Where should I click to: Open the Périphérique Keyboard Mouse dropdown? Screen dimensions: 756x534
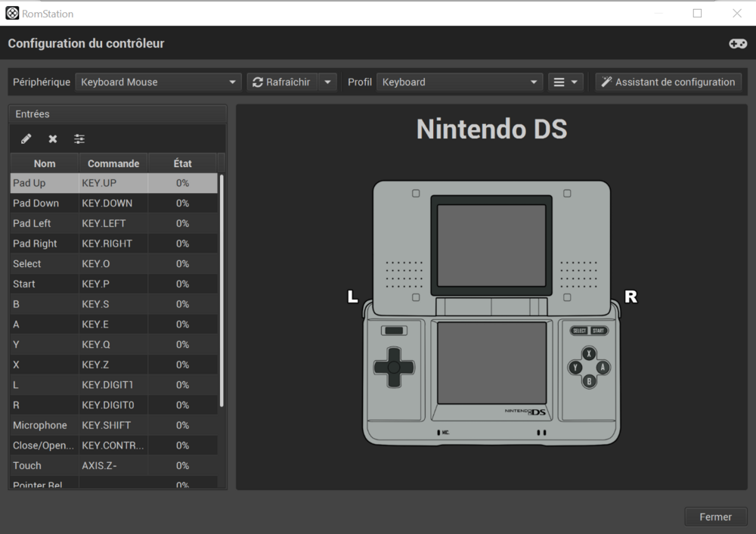(158, 82)
